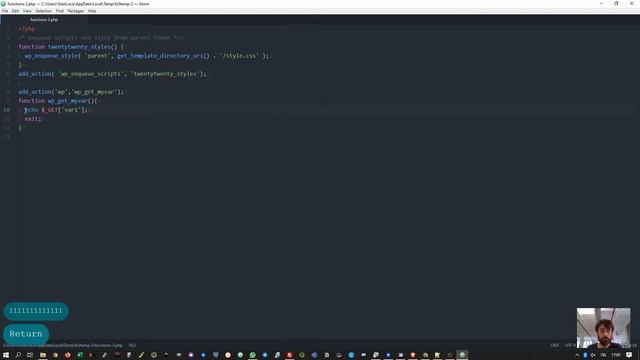Open WhatsApp from the taskbar
The width and height of the screenshot is (640, 360).
point(253,355)
